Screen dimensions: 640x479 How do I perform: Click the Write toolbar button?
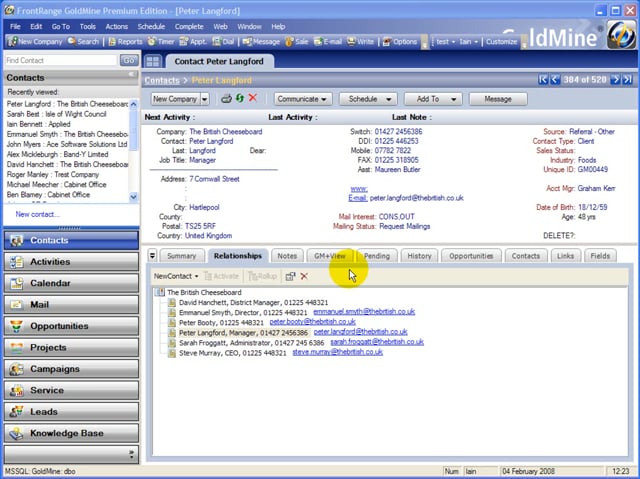tap(360, 42)
